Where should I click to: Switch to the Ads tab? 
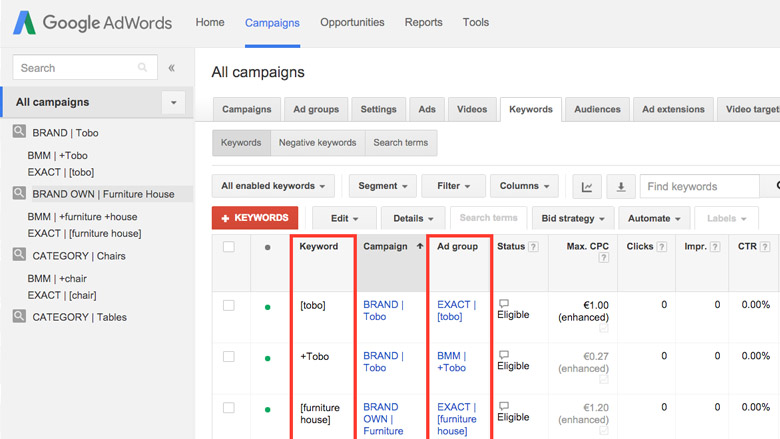coord(427,109)
